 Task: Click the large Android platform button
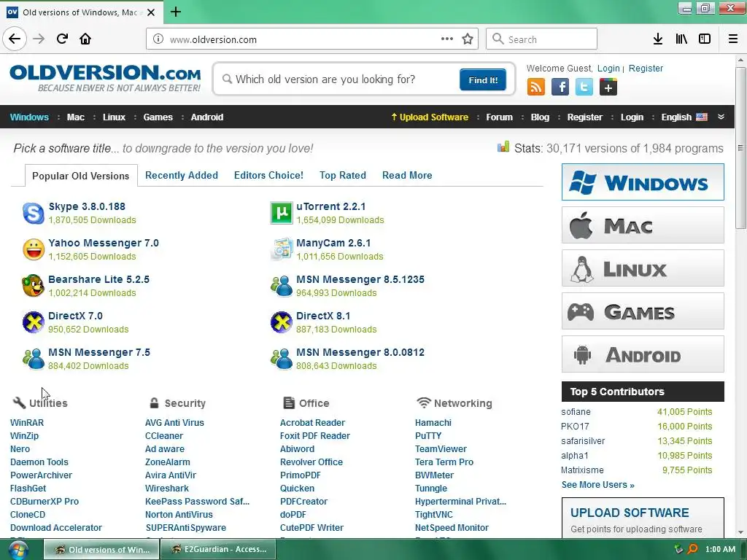coord(643,354)
